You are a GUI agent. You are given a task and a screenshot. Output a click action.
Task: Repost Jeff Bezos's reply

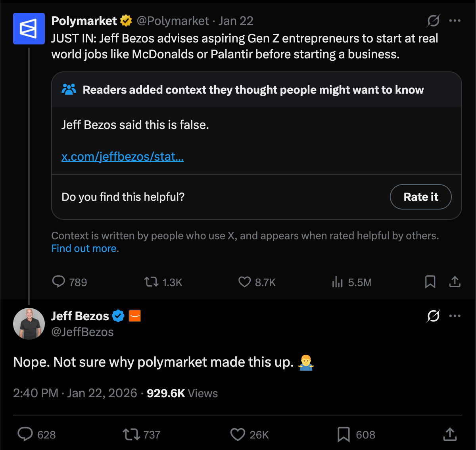coord(131,434)
